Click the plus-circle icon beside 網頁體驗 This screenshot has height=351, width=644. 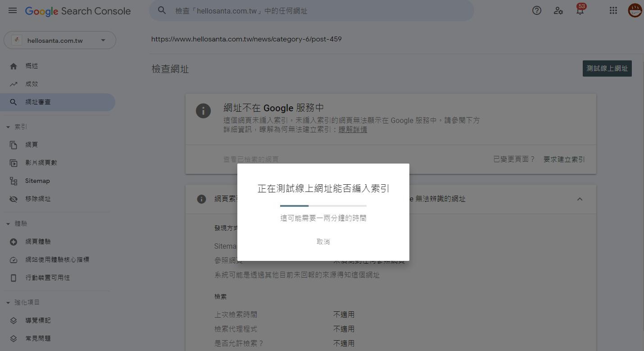tap(14, 242)
